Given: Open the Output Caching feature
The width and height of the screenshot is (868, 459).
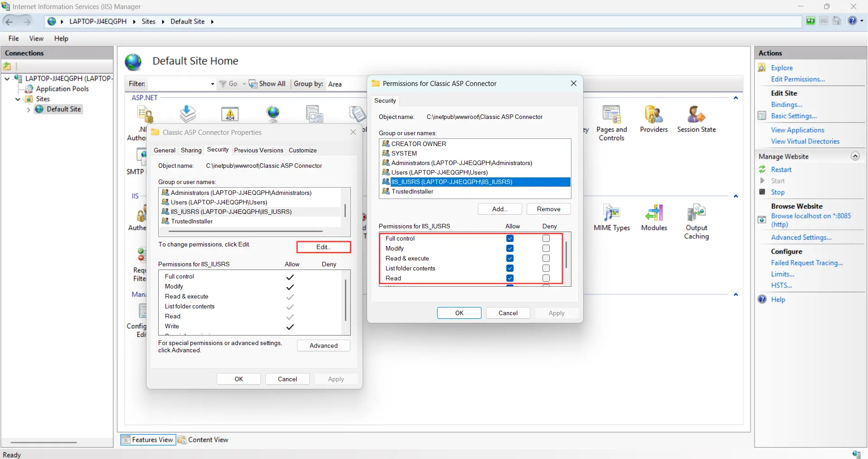Looking at the screenshot, I should tap(696, 222).
